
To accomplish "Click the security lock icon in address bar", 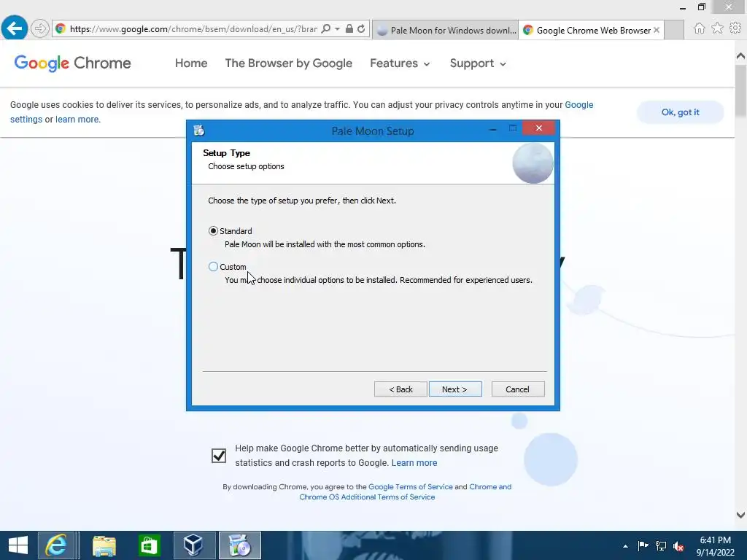I will [x=349, y=28].
